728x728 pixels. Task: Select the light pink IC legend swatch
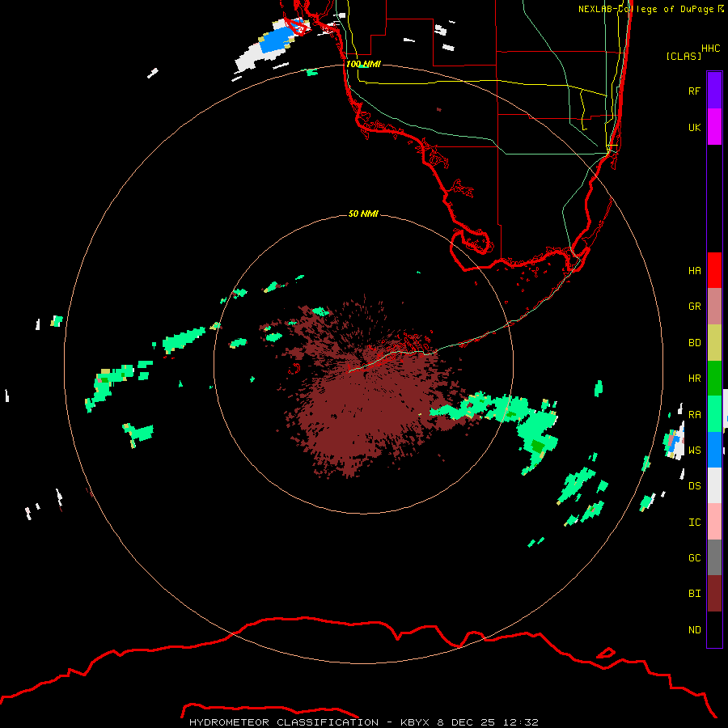(714, 522)
